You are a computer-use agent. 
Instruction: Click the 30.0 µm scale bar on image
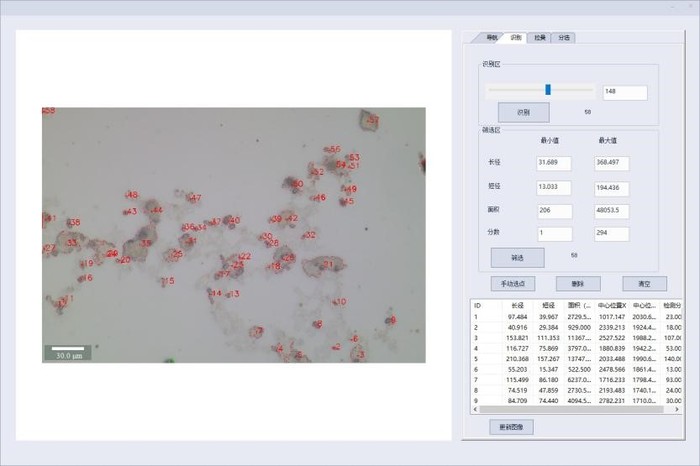(68, 353)
